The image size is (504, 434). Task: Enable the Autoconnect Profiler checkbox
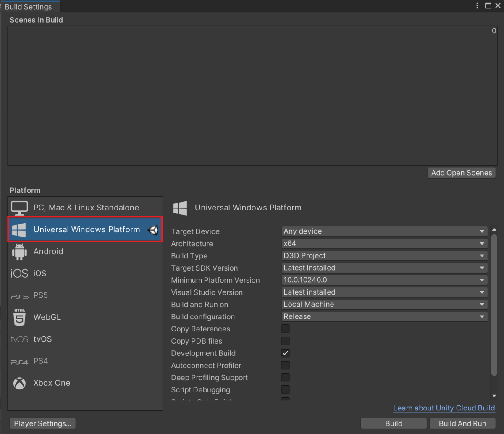point(286,366)
